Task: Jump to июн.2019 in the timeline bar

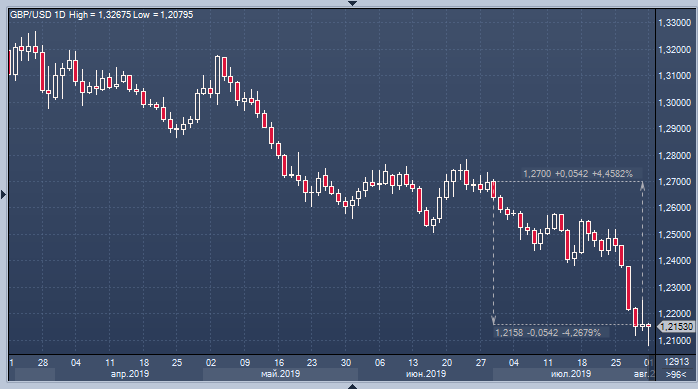Action: (426, 374)
